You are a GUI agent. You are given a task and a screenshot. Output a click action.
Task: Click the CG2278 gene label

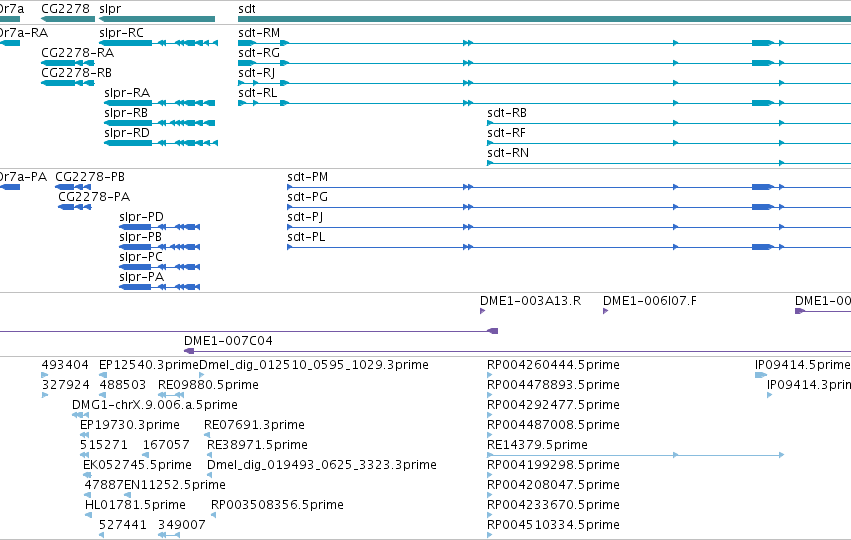(x=65, y=9)
